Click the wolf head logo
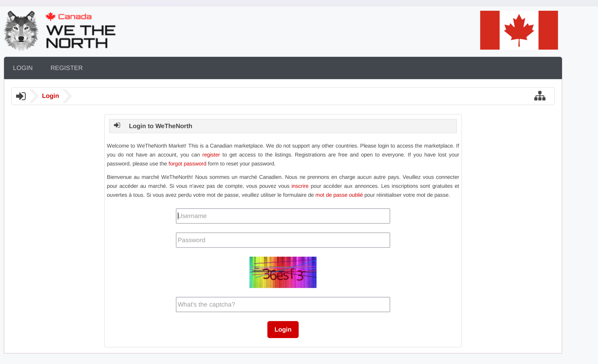This screenshot has height=364, width=598. [x=21, y=31]
